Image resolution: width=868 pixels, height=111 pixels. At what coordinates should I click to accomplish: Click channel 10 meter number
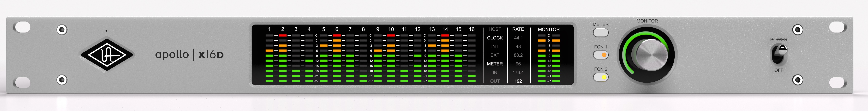click(391, 29)
